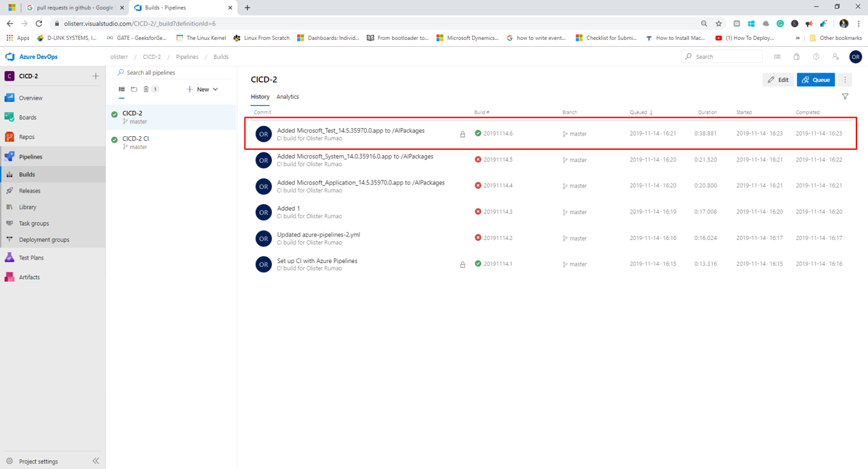Select the CICD-2 CI pipeline in the list

coord(172,142)
